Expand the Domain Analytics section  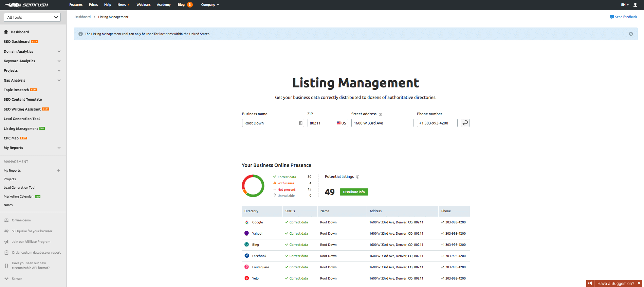point(59,51)
